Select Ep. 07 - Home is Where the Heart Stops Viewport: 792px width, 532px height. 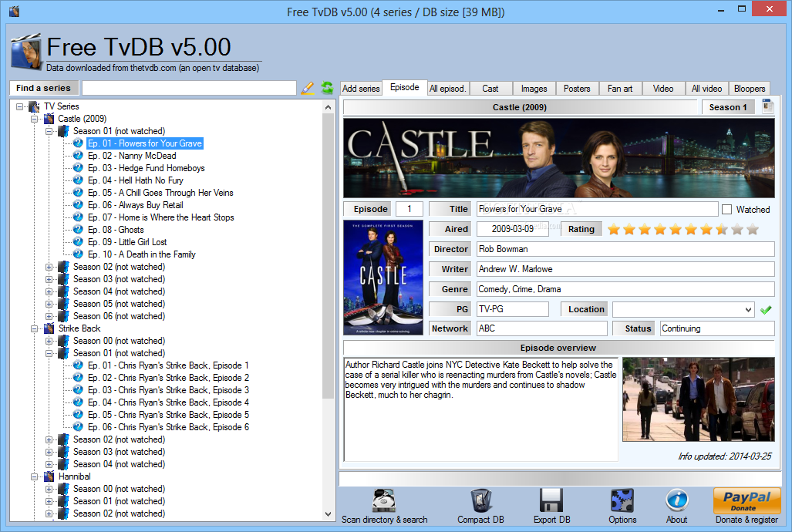click(x=160, y=217)
